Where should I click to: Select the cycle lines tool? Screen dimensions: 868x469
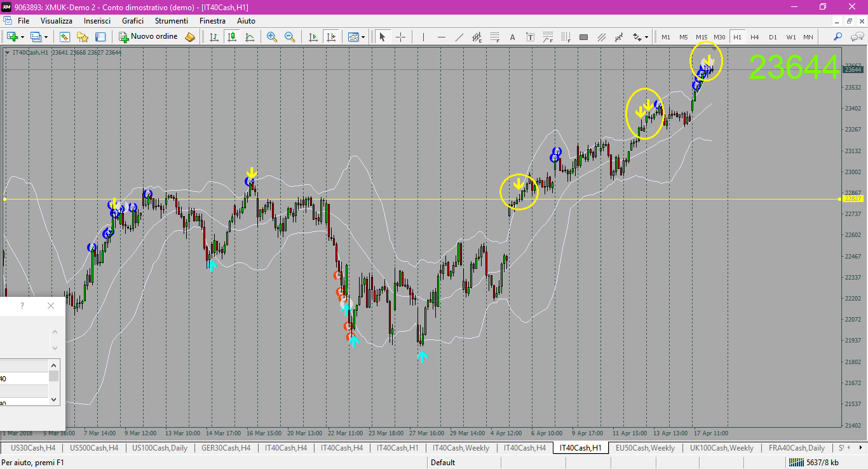(x=619, y=37)
